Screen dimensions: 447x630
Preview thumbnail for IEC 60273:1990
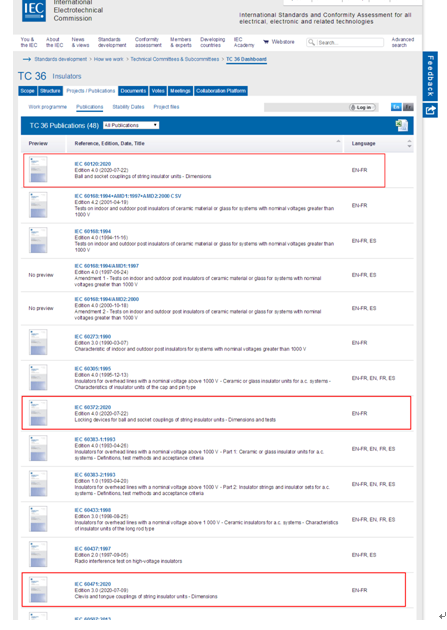[x=38, y=342]
